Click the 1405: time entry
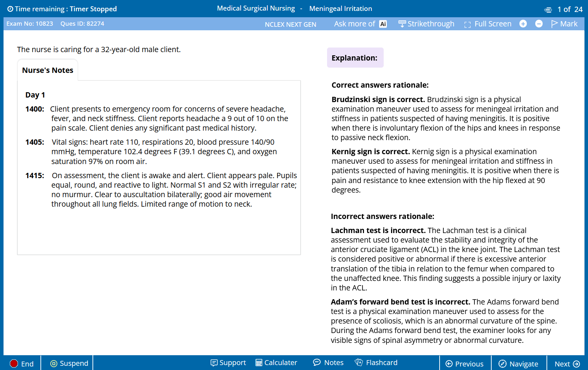Image resolution: width=588 pixels, height=370 pixels. [x=35, y=142]
